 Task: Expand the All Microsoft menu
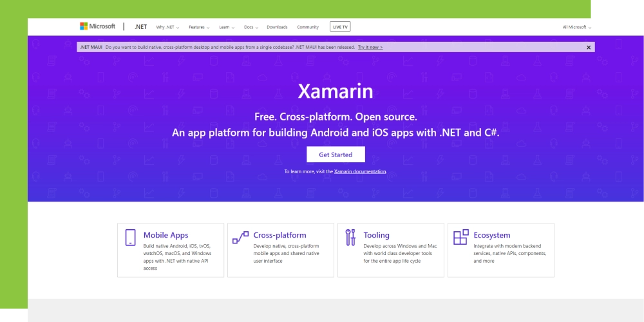click(x=577, y=27)
